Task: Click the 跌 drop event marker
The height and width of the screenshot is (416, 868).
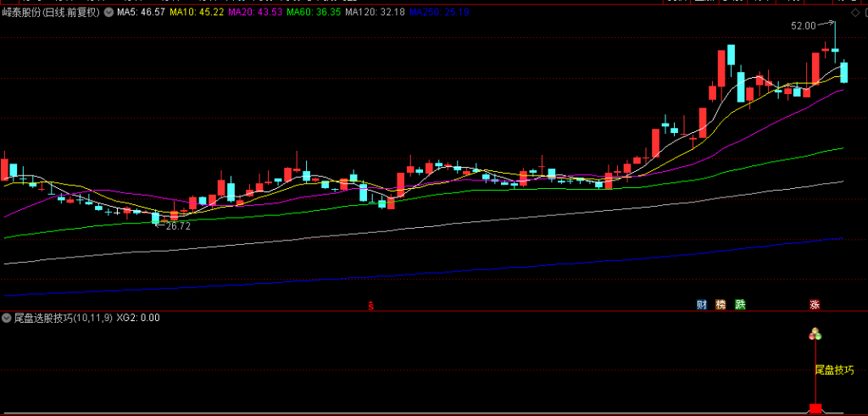Action: pos(741,304)
